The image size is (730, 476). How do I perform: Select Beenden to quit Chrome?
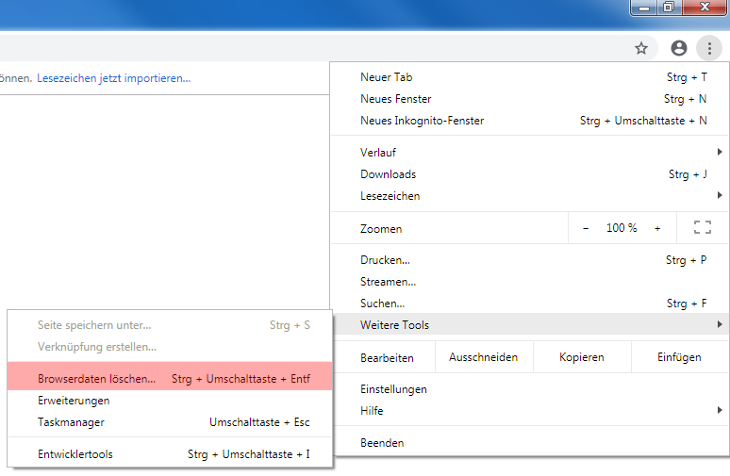click(x=530, y=442)
